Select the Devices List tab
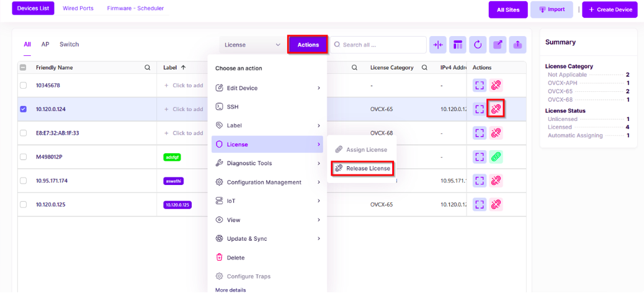This screenshot has width=644, height=296. point(34,8)
